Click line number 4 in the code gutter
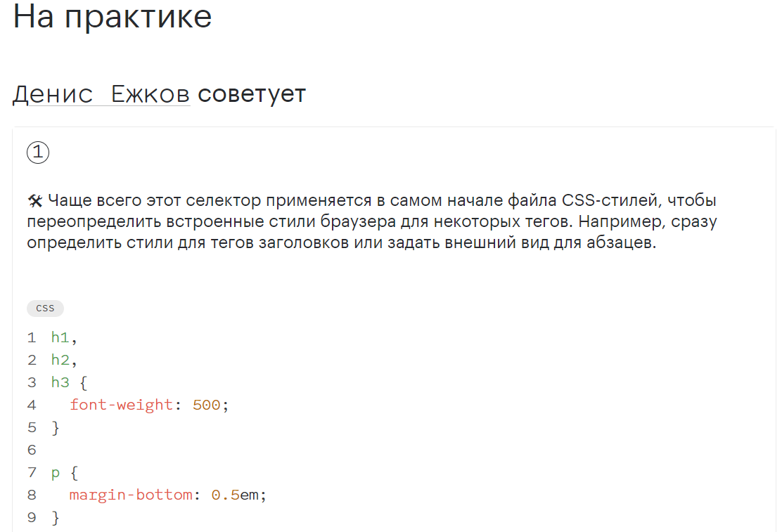The width and height of the screenshot is (782, 532). (x=32, y=405)
